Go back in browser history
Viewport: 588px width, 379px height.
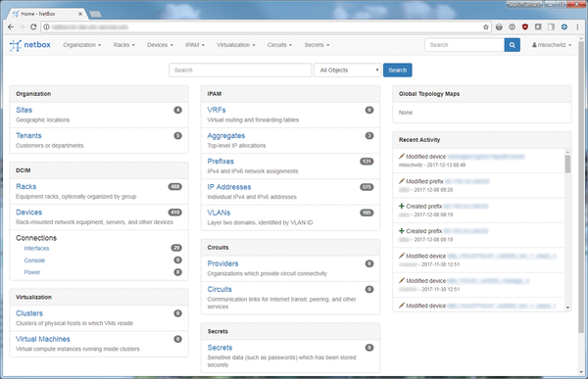(11, 27)
